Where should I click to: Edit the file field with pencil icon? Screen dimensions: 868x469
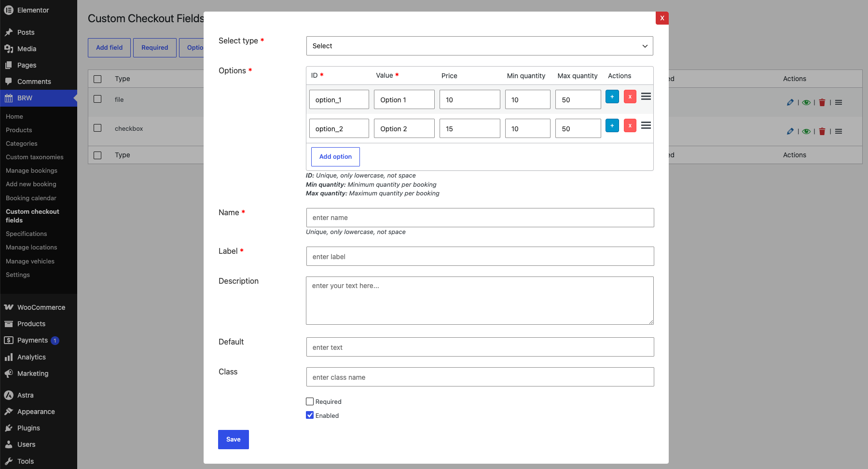[790, 102]
